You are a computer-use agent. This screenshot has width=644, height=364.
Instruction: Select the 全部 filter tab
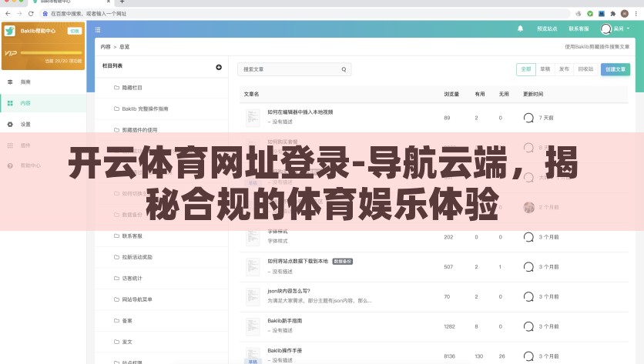pos(525,69)
